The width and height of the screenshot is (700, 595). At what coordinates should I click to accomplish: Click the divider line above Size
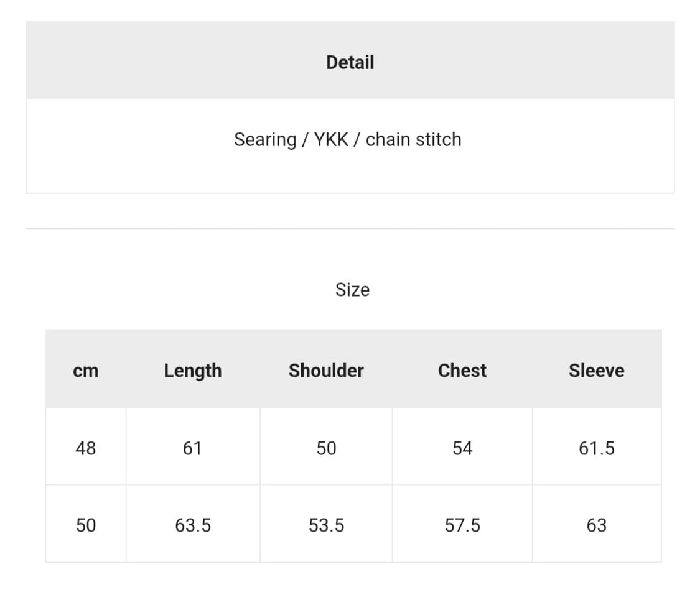tap(350, 229)
